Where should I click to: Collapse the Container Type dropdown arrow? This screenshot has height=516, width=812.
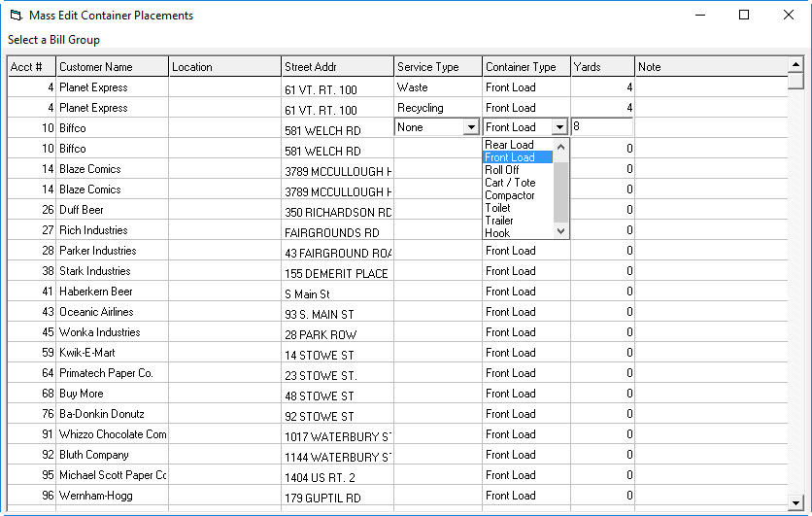pos(558,127)
